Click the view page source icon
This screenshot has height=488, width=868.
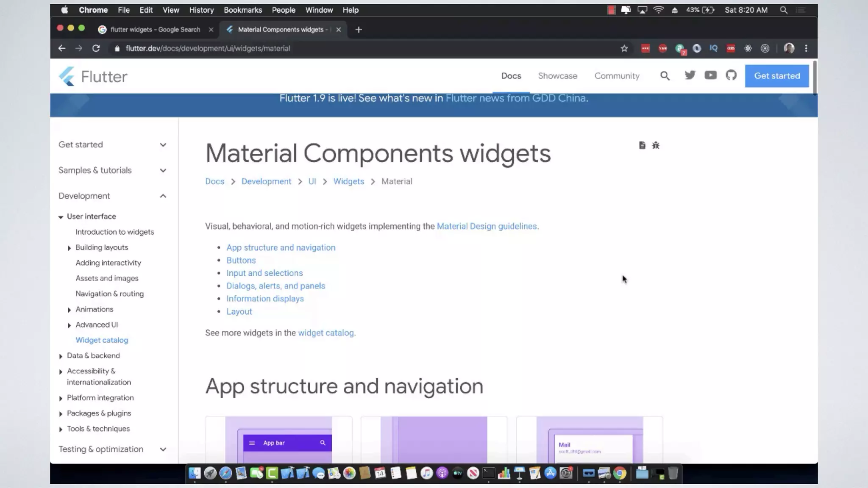[642, 145]
